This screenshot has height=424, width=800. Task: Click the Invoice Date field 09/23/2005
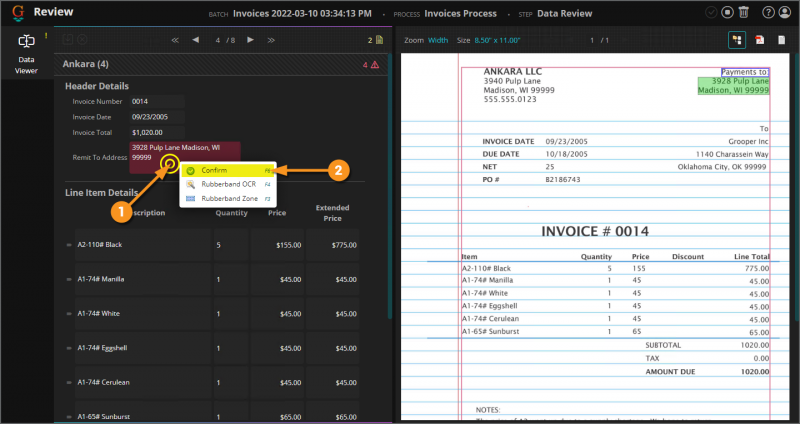[157, 117]
